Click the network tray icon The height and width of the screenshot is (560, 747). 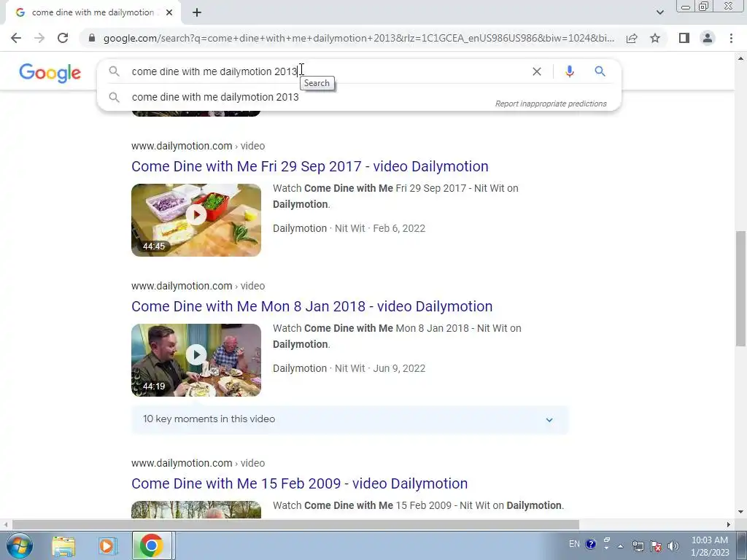638,547
